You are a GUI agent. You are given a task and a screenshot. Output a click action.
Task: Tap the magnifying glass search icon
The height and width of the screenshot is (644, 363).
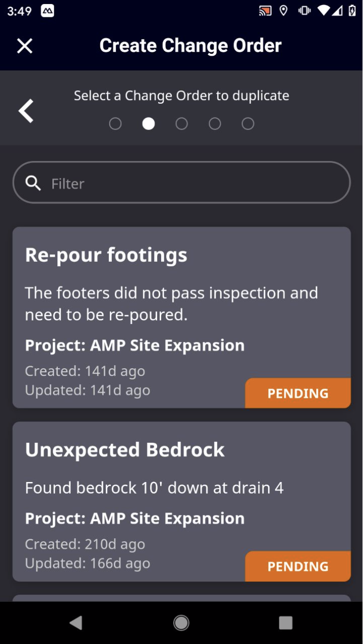[x=33, y=183]
